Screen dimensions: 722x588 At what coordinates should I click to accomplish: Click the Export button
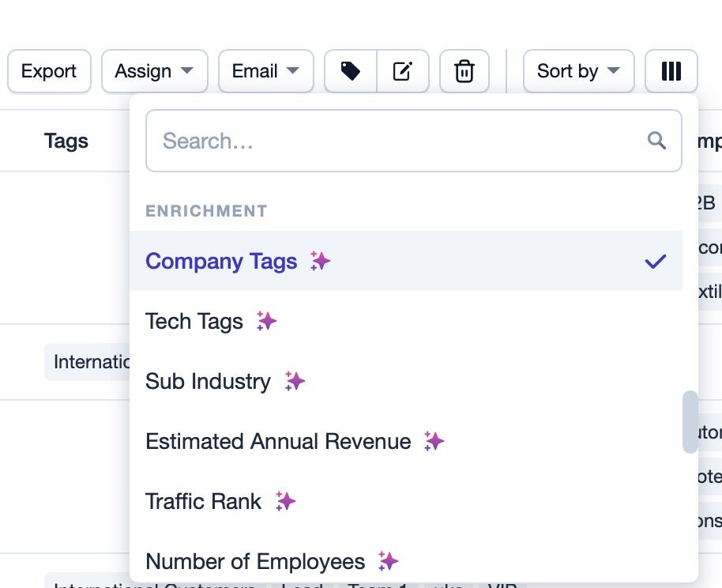pyautogui.click(x=49, y=71)
